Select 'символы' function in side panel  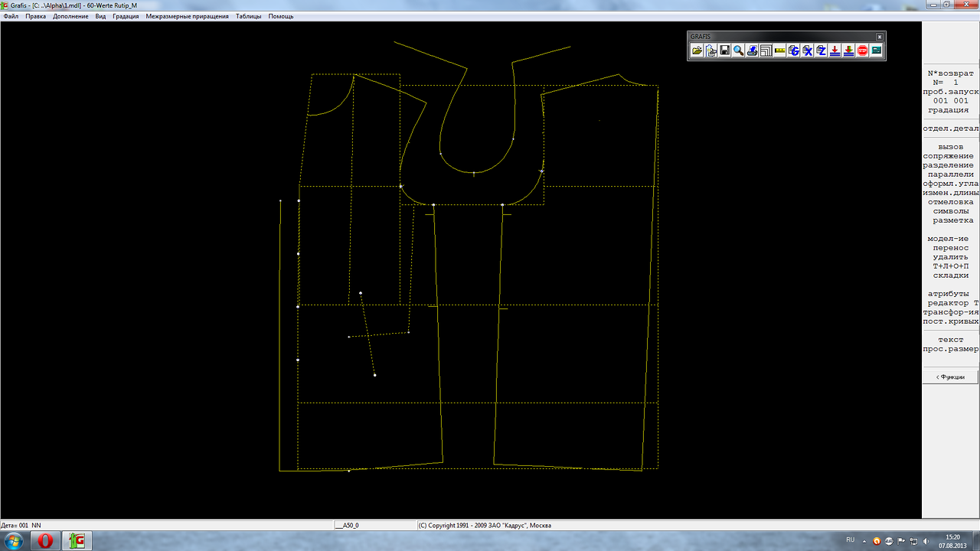(x=951, y=211)
